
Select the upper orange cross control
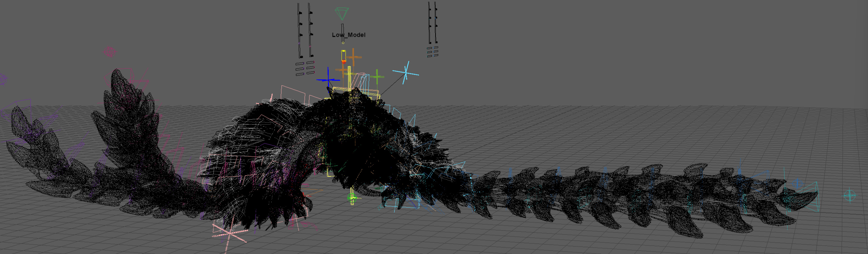pos(353,57)
